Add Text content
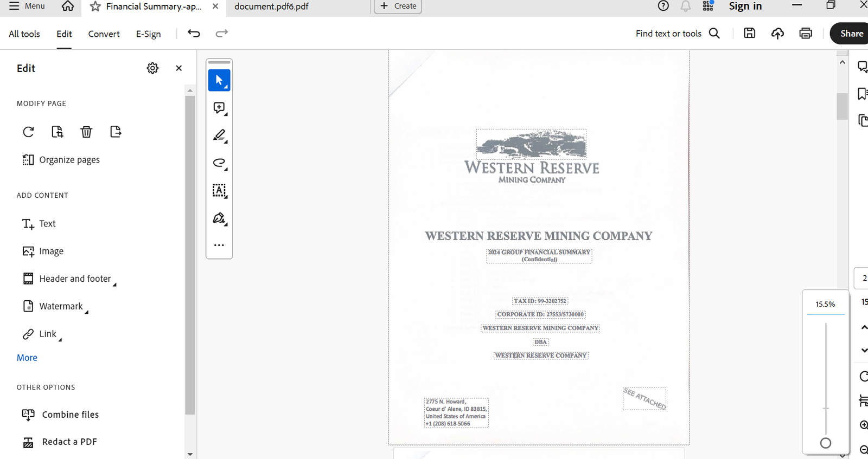The height and width of the screenshot is (459, 868). pyautogui.click(x=39, y=224)
